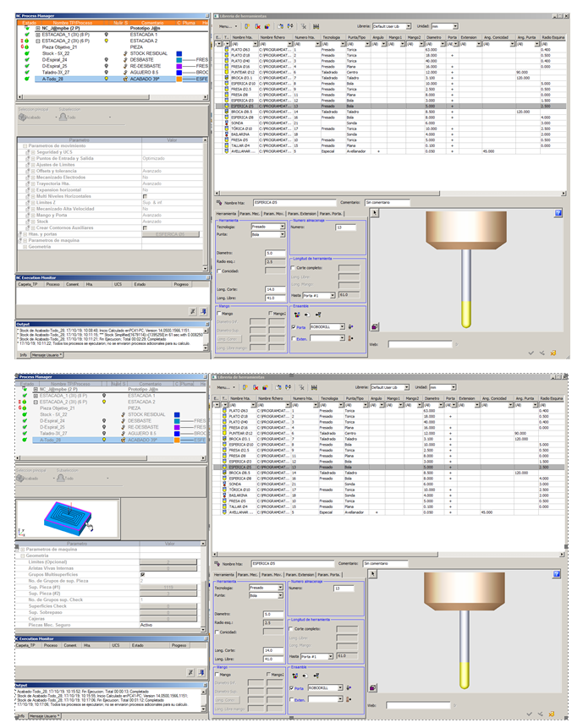Click the delete tool red X icon in upper library toolbar

(x=257, y=26)
